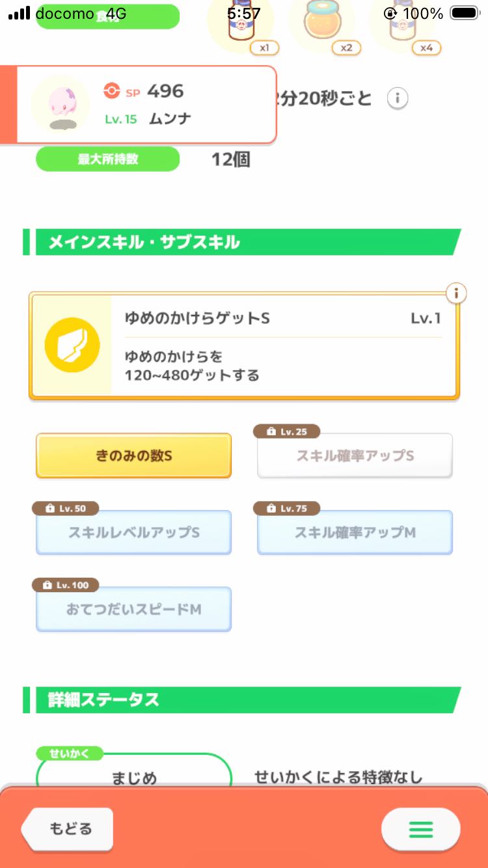Open the green hamburger menu

pyautogui.click(x=420, y=829)
